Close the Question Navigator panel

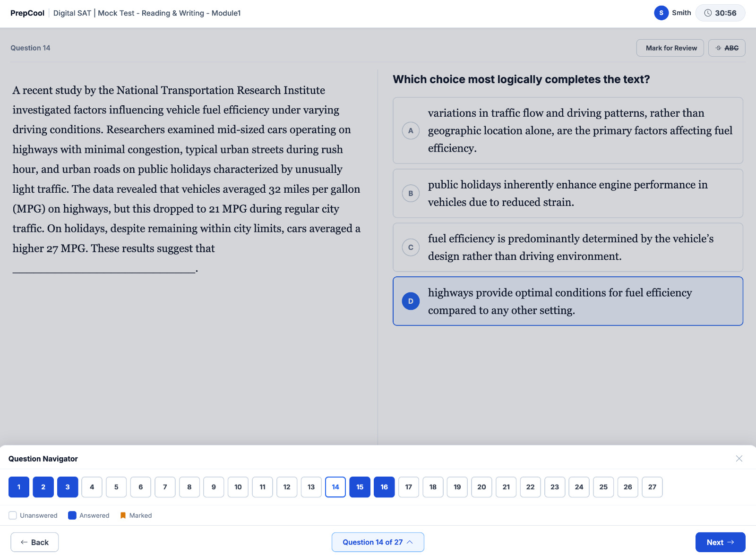point(739,459)
